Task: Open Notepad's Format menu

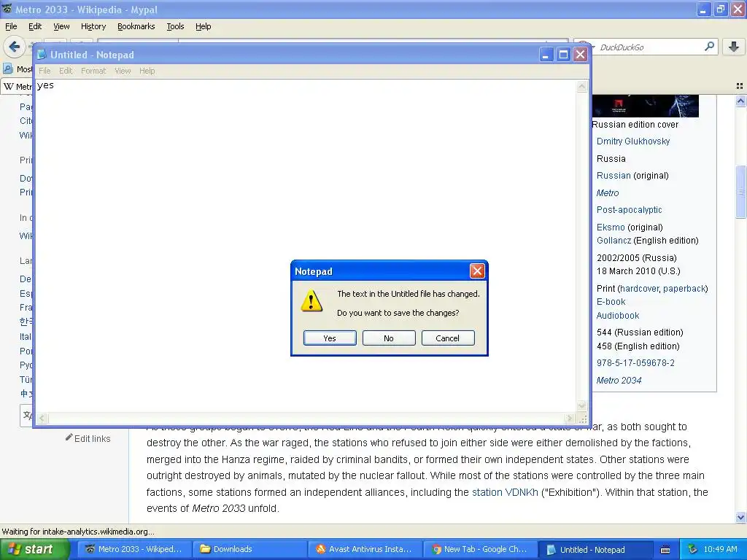Action: click(x=93, y=71)
